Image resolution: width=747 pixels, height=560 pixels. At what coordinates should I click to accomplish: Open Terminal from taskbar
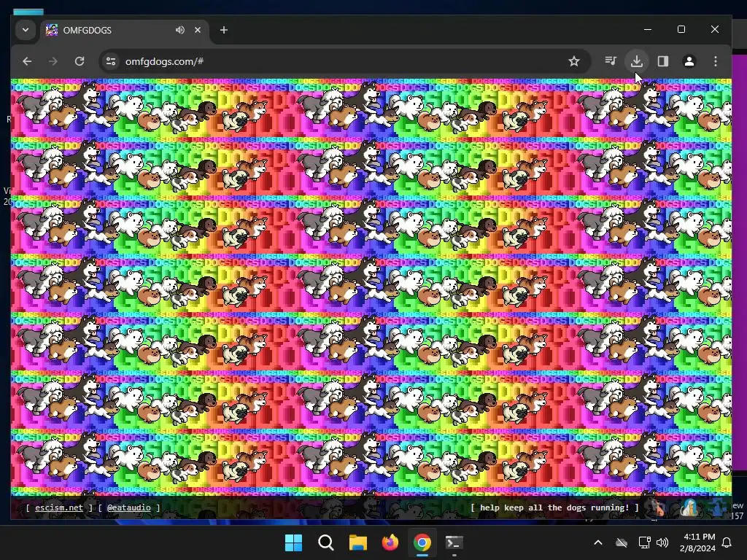pyautogui.click(x=454, y=542)
